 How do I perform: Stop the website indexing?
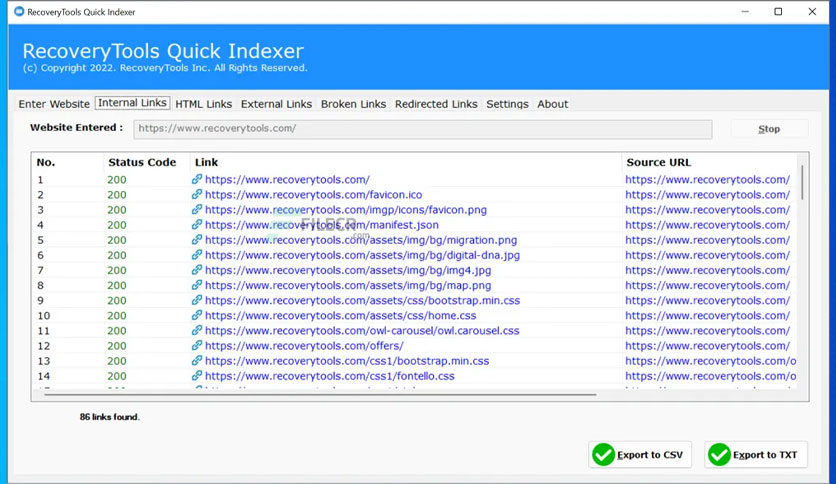(x=769, y=129)
